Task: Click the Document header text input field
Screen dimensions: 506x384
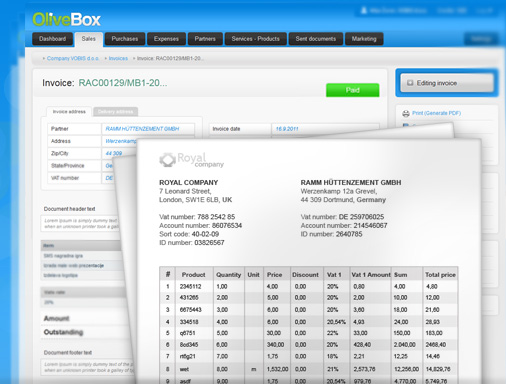Action: pos(80,223)
